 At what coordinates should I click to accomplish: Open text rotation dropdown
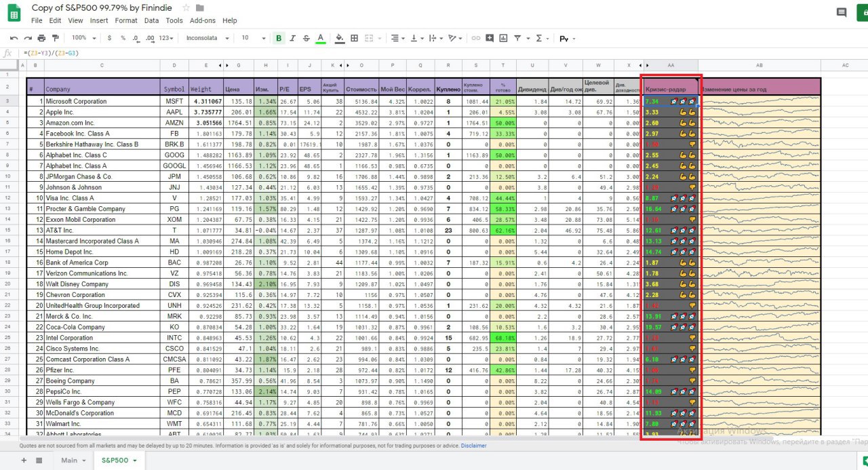(456, 38)
